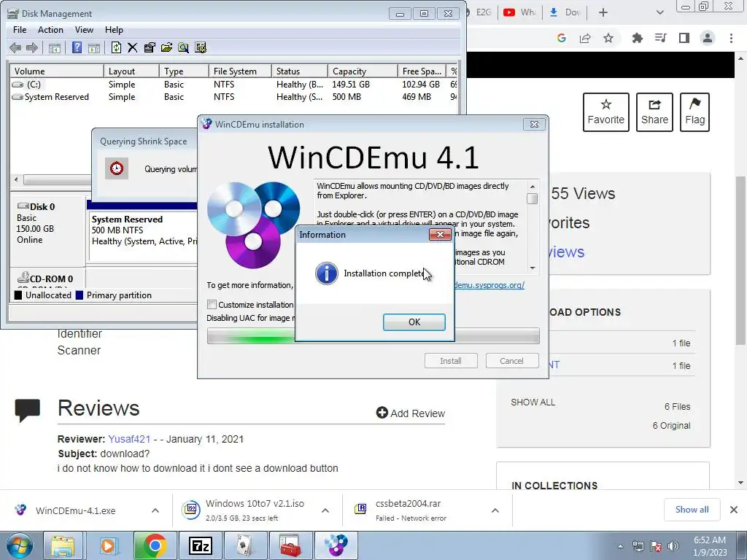Viewport: 747px width, 560px height.
Task: Expand options for the WinCDEmu-4.1.exe download
Action: pos(155,510)
